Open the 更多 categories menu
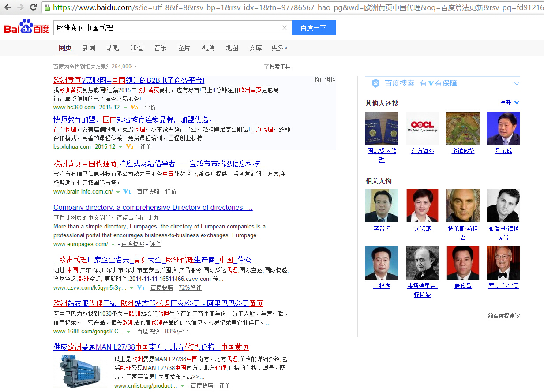 point(279,48)
